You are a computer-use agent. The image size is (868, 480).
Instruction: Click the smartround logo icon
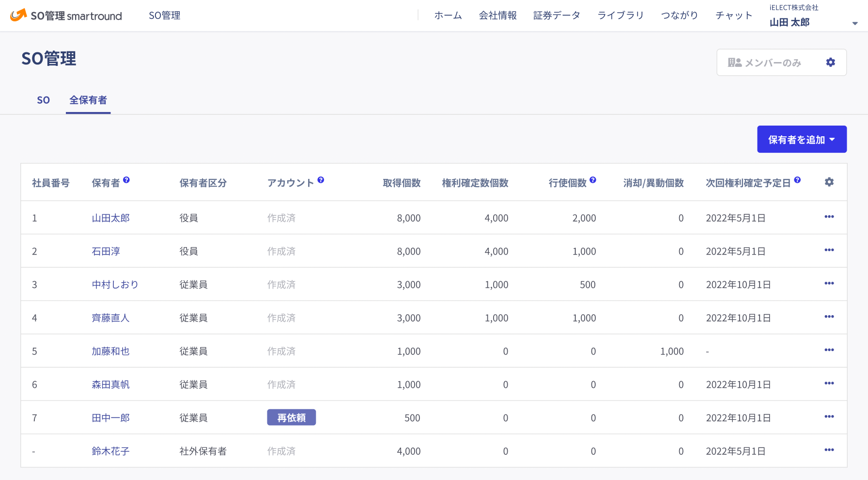click(18, 15)
